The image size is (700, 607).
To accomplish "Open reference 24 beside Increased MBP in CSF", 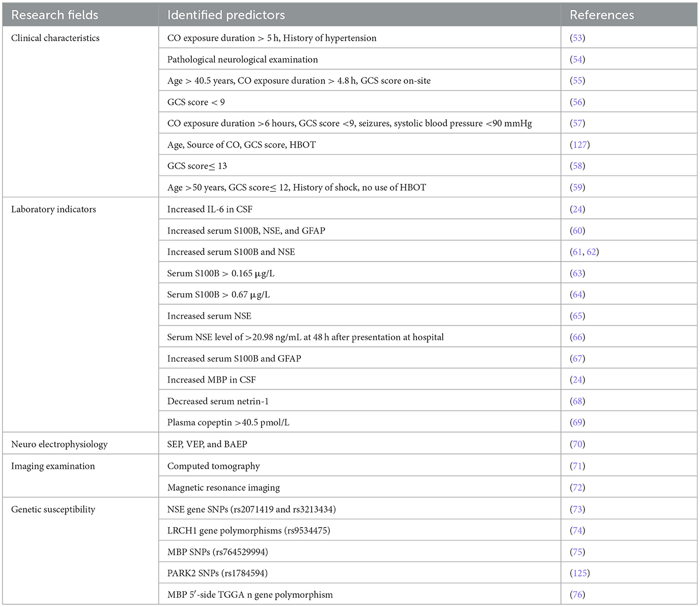I will point(577,381).
